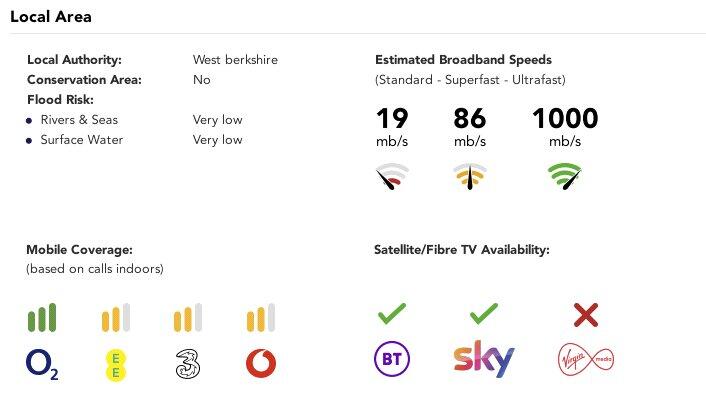Screen dimensions: 706x406
Task: Click the red cross above Virgin Media
Action: 586,316
